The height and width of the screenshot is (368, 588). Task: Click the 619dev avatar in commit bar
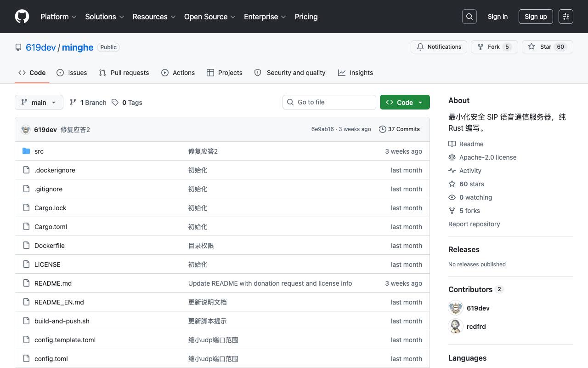[26, 130]
